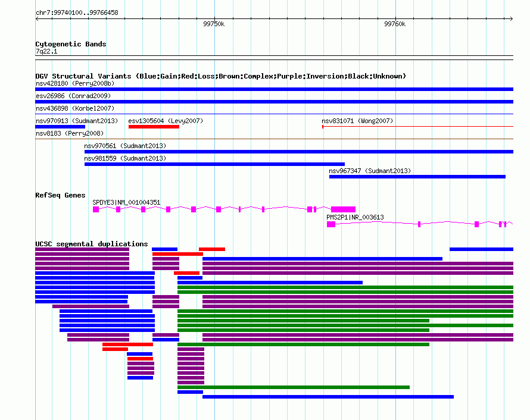Select the large last exon of SPDYE3
Viewport: 530px width, 420px height.
point(344,209)
